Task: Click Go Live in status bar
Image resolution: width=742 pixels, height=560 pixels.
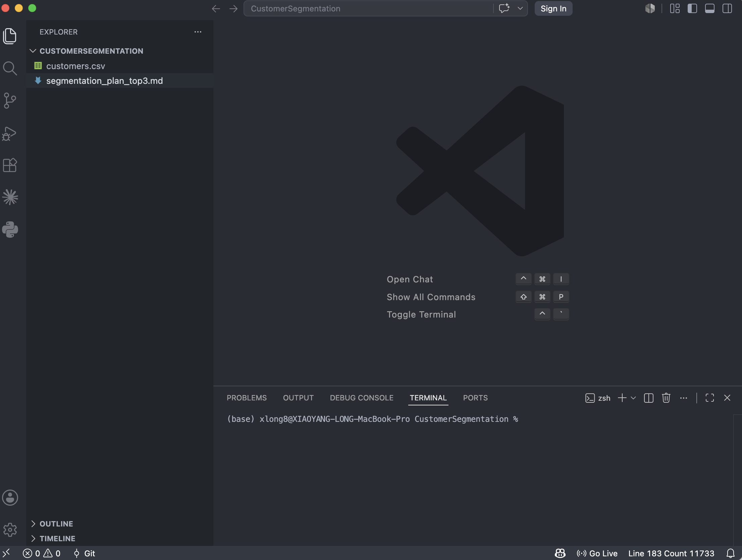Action: coord(597,553)
